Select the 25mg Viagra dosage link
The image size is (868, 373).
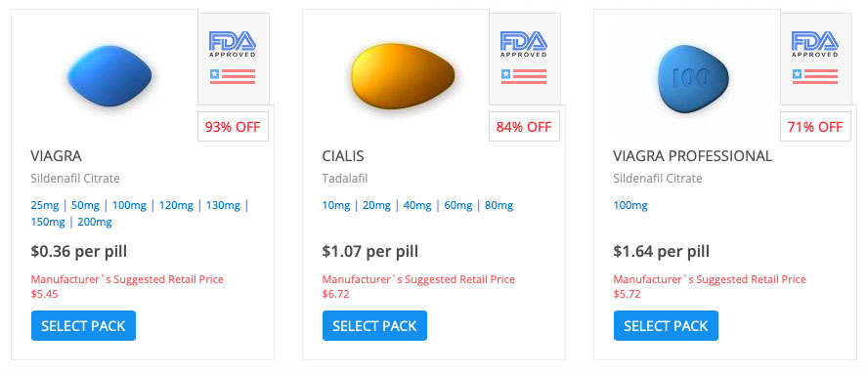pyautogui.click(x=45, y=206)
